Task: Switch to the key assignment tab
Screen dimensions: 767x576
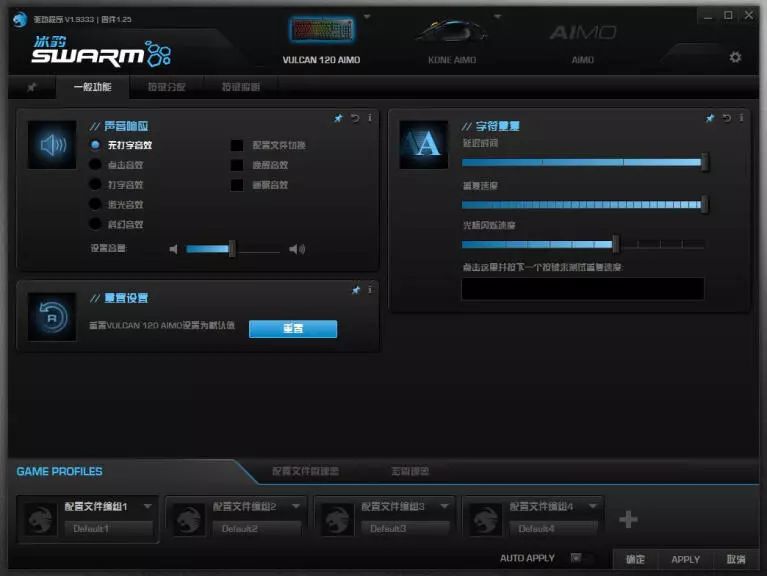Action: [x=167, y=87]
